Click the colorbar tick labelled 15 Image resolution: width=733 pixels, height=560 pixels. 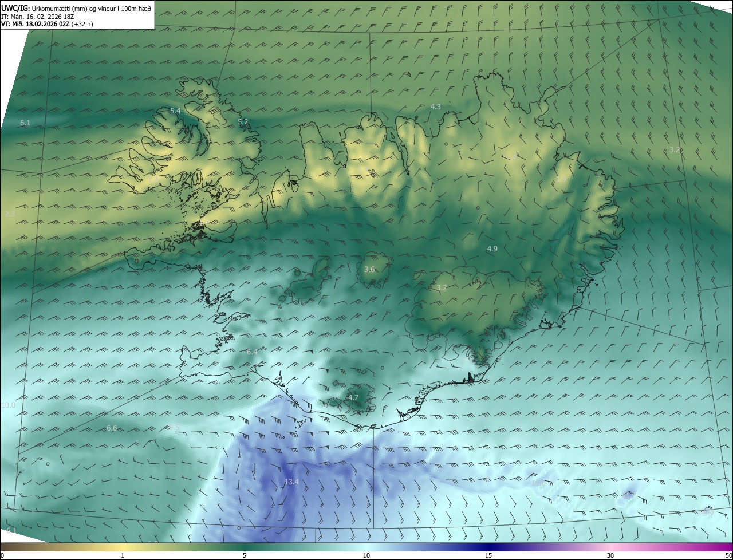488,556
